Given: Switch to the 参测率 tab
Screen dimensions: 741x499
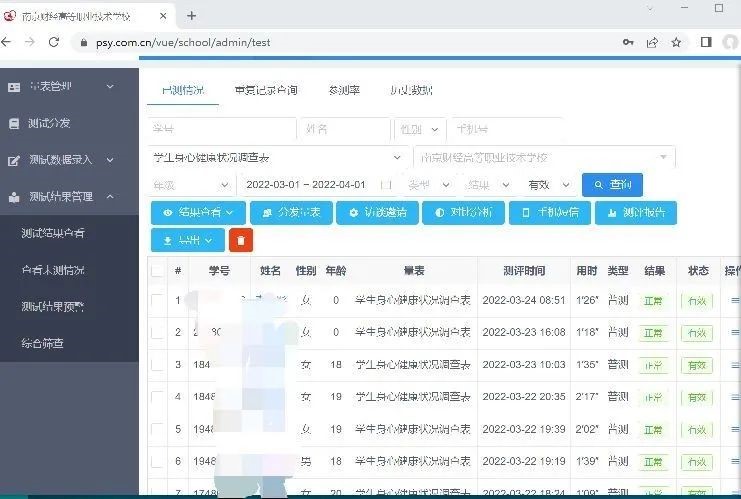Looking at the screenshot, I should click(344, 90).
